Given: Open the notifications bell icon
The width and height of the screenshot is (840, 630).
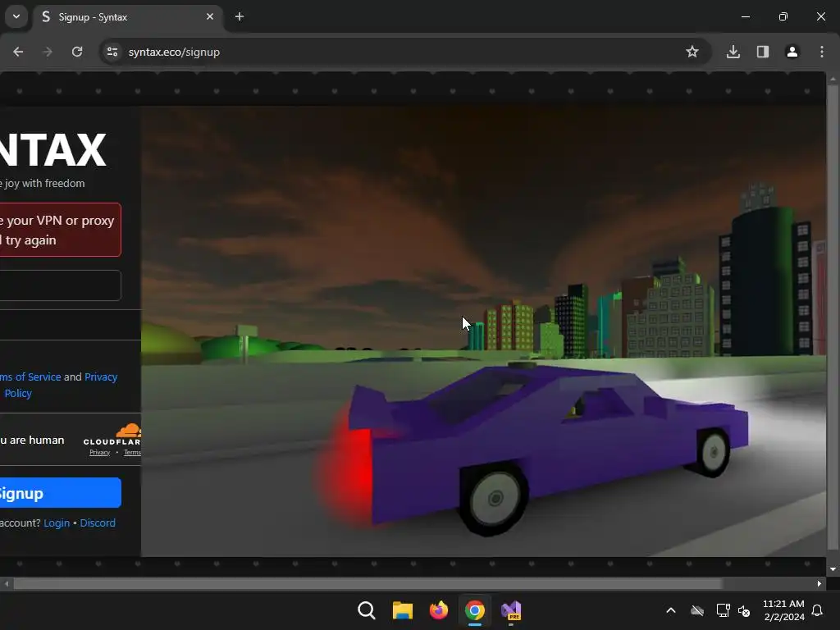Looking at the screenshot, I should [x=818, y=610].
